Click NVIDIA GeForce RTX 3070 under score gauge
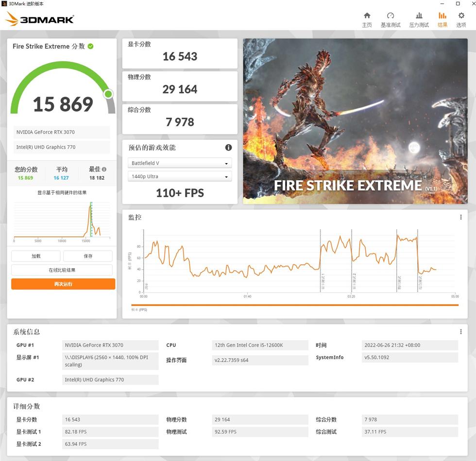476x461 pixels. coord(62,132)
